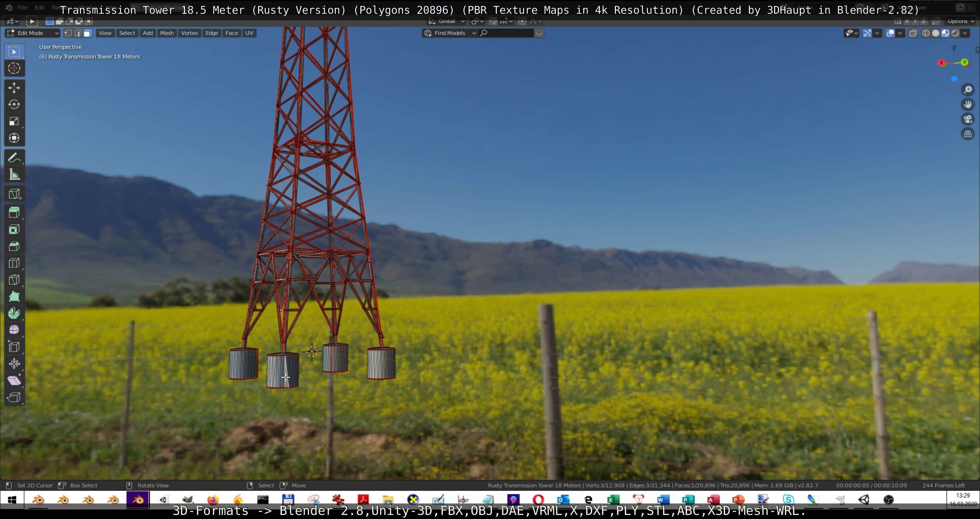Image resolution: width=980 pixels, height=519 pixels.
Task: Select the Inset Faces tool
Action: click(15, 229)
